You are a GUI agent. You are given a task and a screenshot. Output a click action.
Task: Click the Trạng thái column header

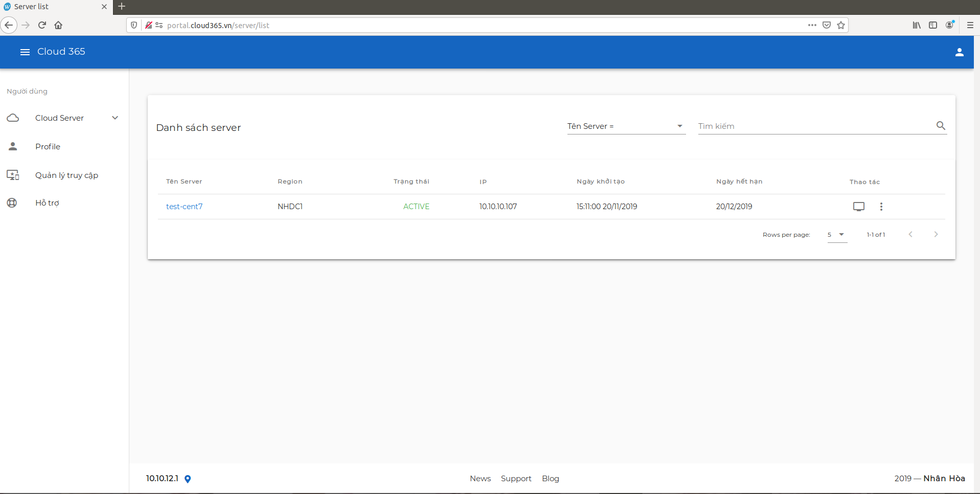[x=412, y=182]
